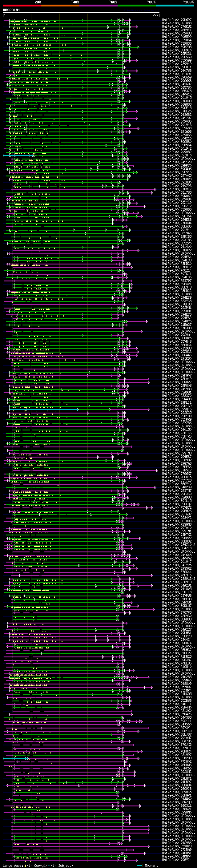Select the UniRef100_Q4A2S9 label

(x=177, y=487)
